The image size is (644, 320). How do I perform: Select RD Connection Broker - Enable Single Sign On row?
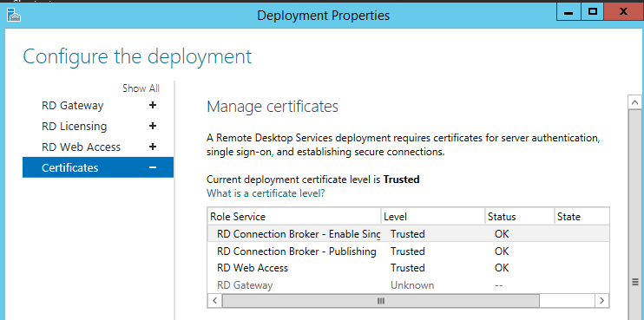click(x=408, y=234)
